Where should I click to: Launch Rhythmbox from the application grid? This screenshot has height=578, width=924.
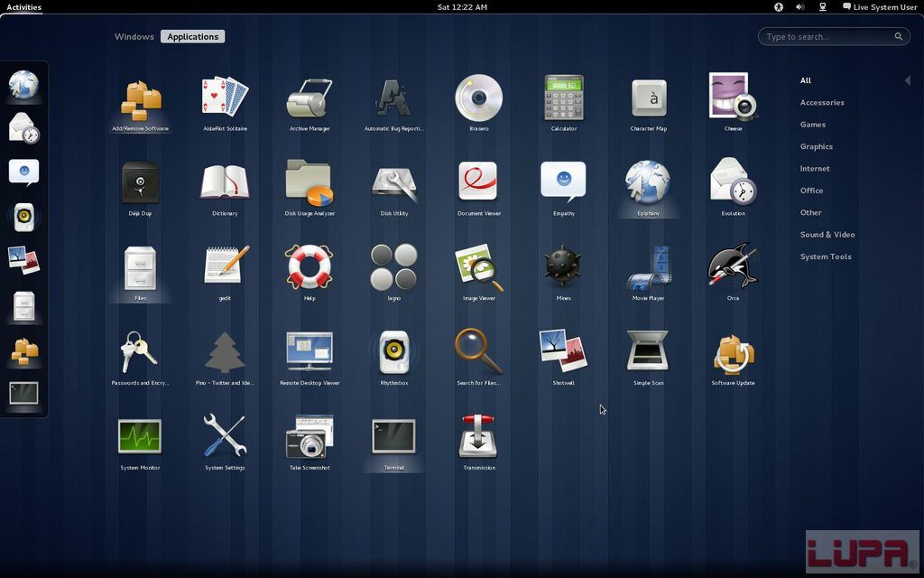click(x=394, y=358)
